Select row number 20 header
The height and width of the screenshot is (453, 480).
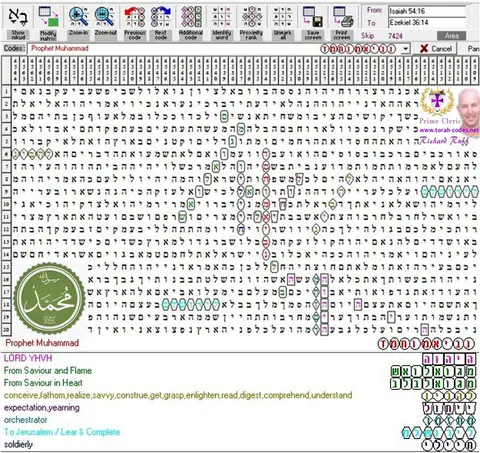pyautogui.click(x=6, y=329)
